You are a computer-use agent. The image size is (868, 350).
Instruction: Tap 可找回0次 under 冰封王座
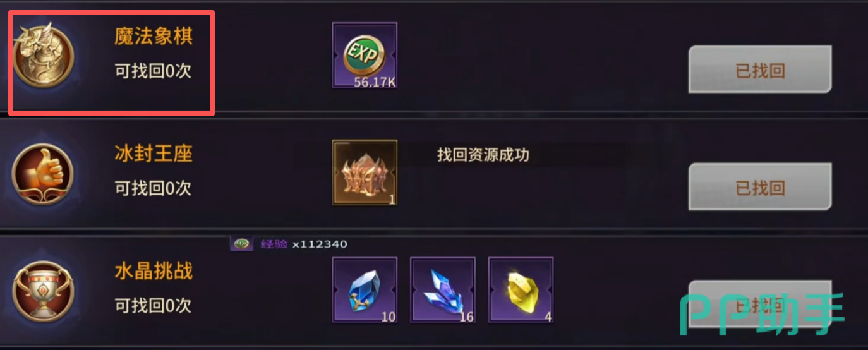[x=153, y=188]
